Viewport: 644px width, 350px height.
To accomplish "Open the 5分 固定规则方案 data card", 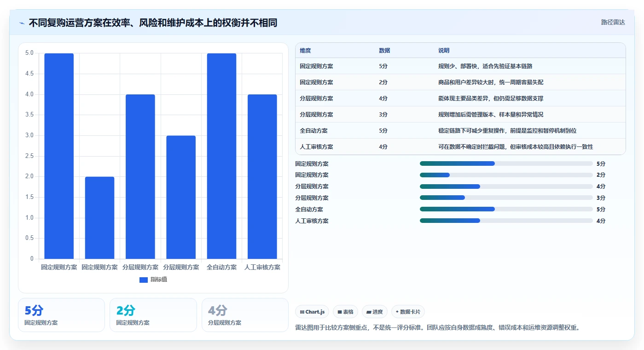I will coord(61,315).
